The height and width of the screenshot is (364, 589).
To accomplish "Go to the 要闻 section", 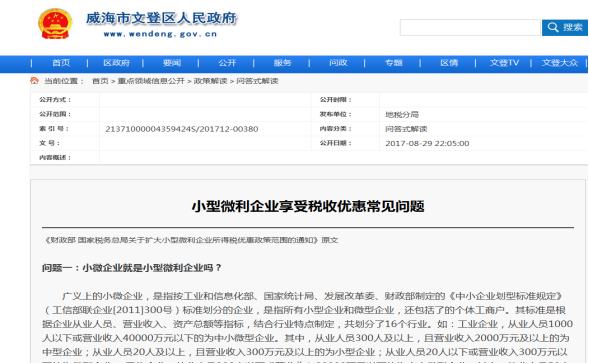I will point(172,63).
